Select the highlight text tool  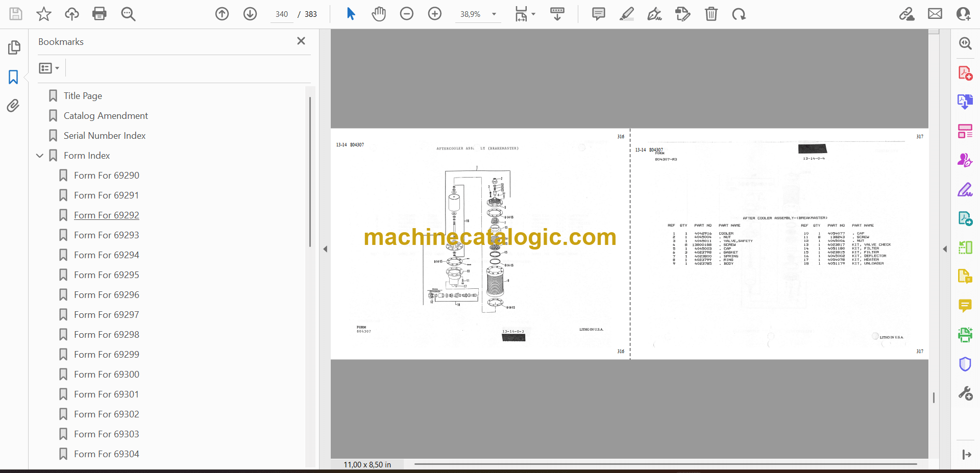pos(626,14)
